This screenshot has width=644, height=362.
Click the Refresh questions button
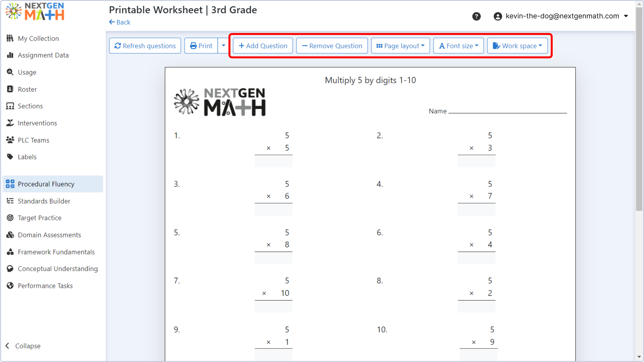point(145,46)
